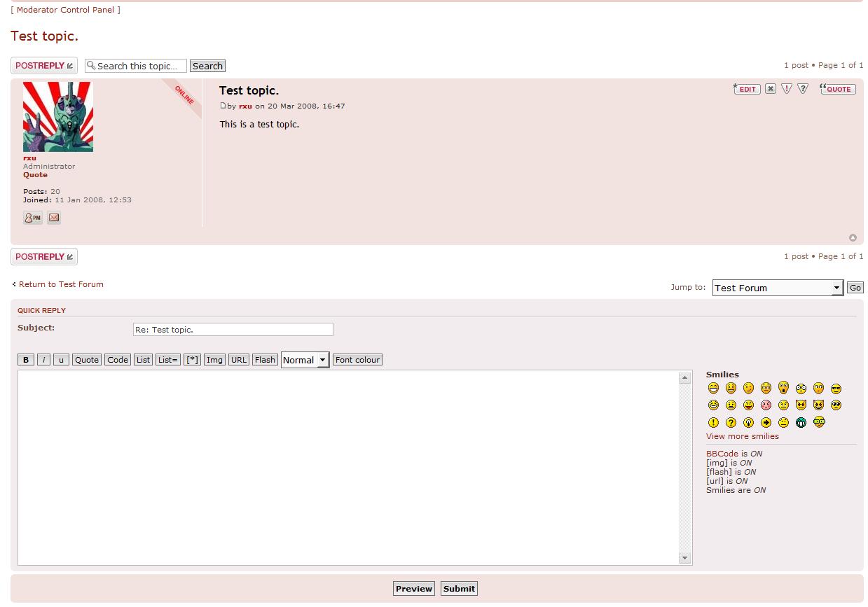
Task: Click the report post exclamation icon
Action: click(x=787, y=89)
